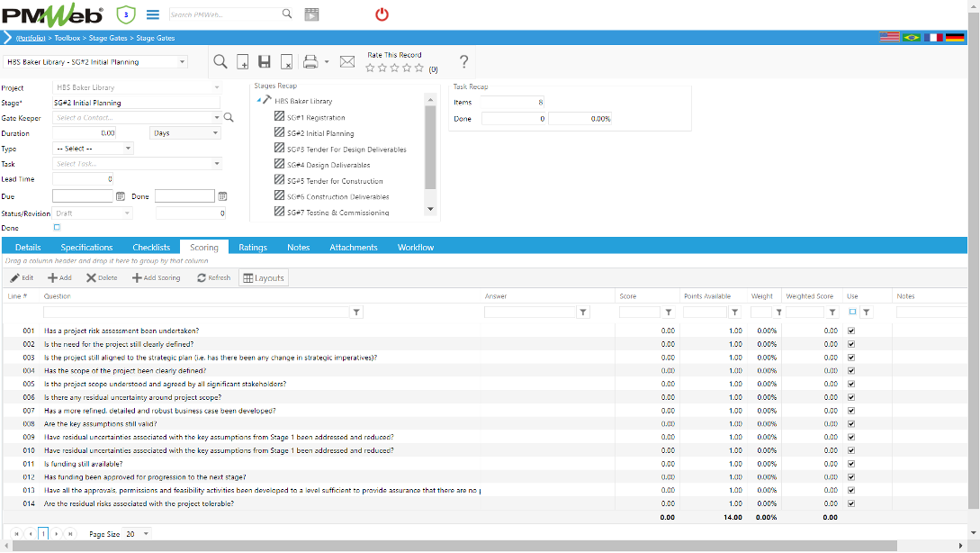980x553 pixels.
Task: Toggle the Done checkbox in the form
Action: [57, 227]
